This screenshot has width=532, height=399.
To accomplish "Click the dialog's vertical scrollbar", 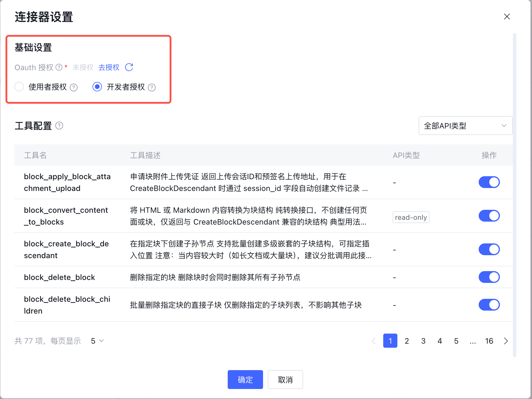I will [515, 194].
